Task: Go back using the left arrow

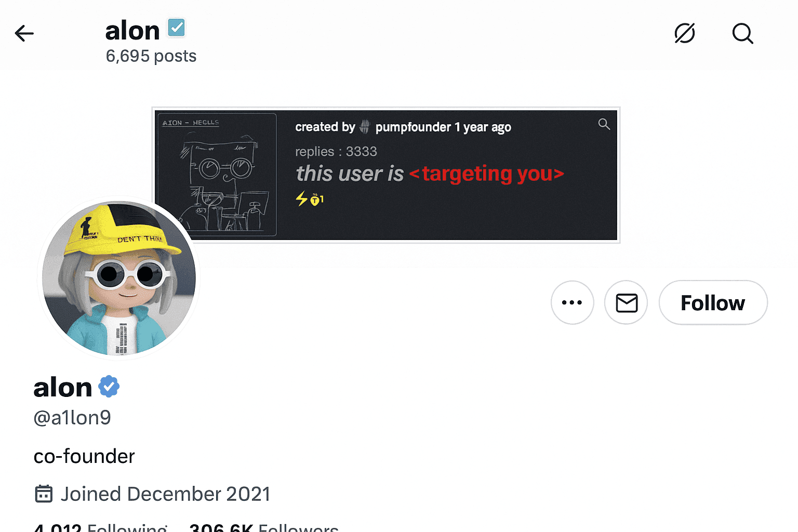Action: [x=24, y=34]
